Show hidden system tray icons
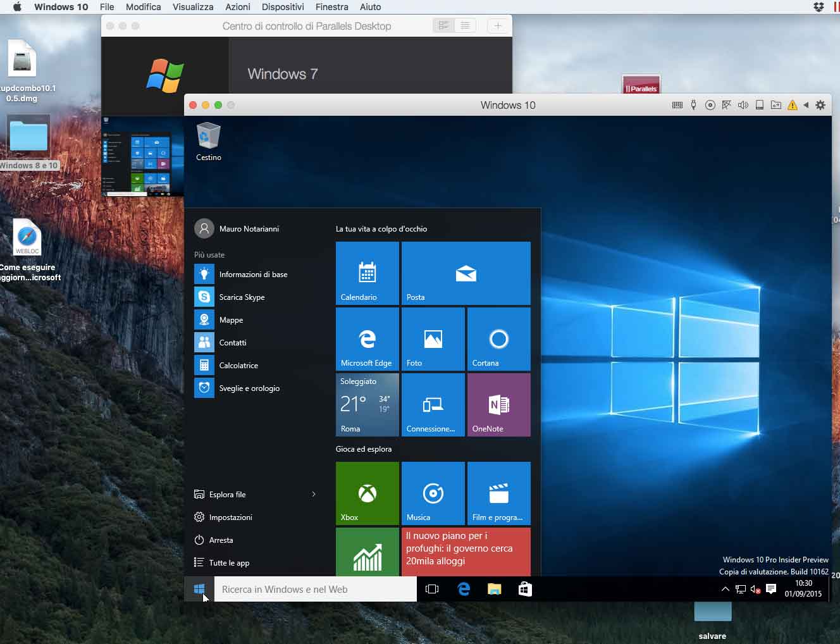This screenshot has height=644, width=840. [725, 589]
